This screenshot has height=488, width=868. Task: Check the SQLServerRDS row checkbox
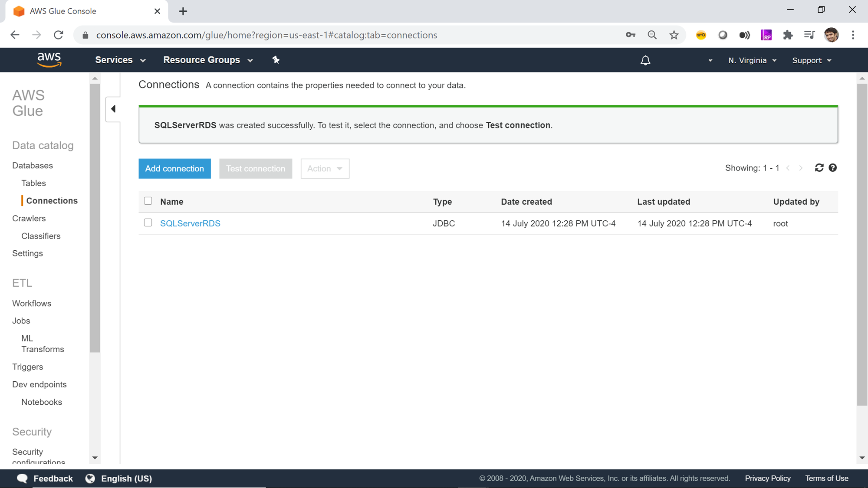(148, 223)
